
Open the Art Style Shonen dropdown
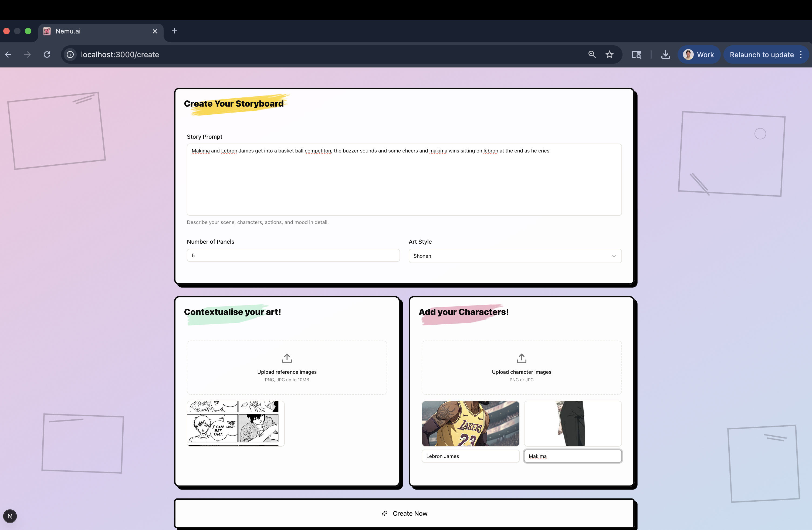coord(515,256)
